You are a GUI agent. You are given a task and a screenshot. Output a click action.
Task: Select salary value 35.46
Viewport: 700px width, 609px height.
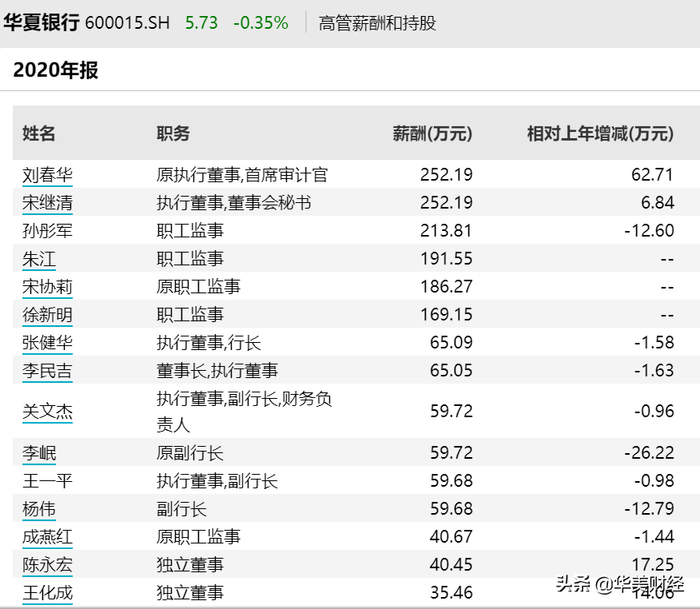click(451, 593)
